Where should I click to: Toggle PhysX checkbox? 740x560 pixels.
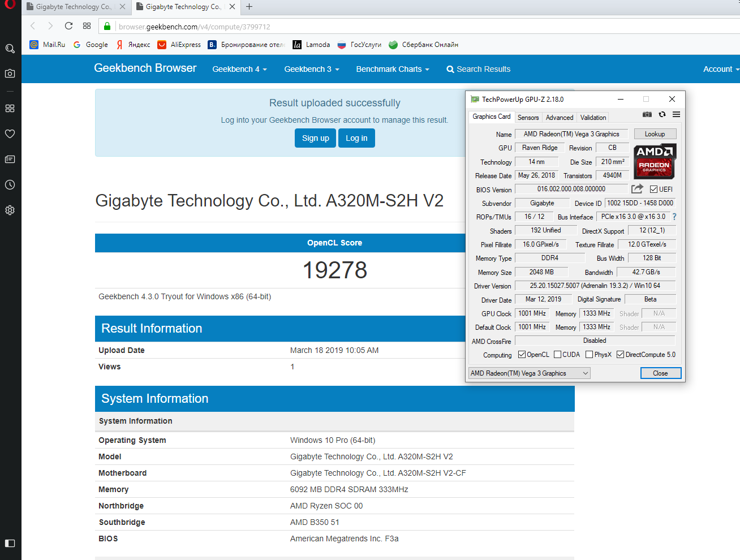pos(590,355)
